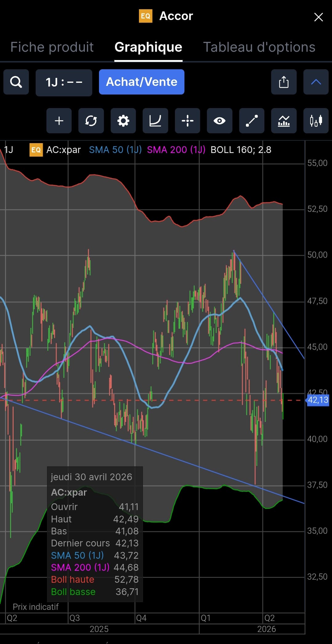
Task: Tap the Q4 label on time axis
Action: (141, 618)
